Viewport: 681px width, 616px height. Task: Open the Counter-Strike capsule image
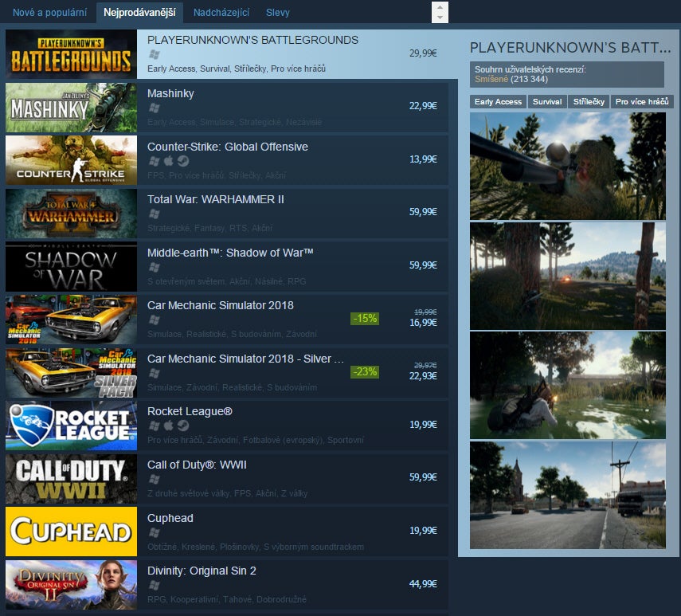click(x=71, y=160)
